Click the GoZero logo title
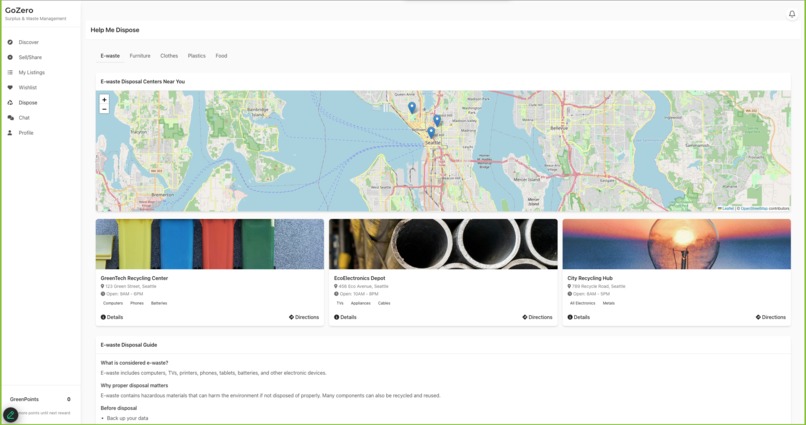 pos(19,10)
